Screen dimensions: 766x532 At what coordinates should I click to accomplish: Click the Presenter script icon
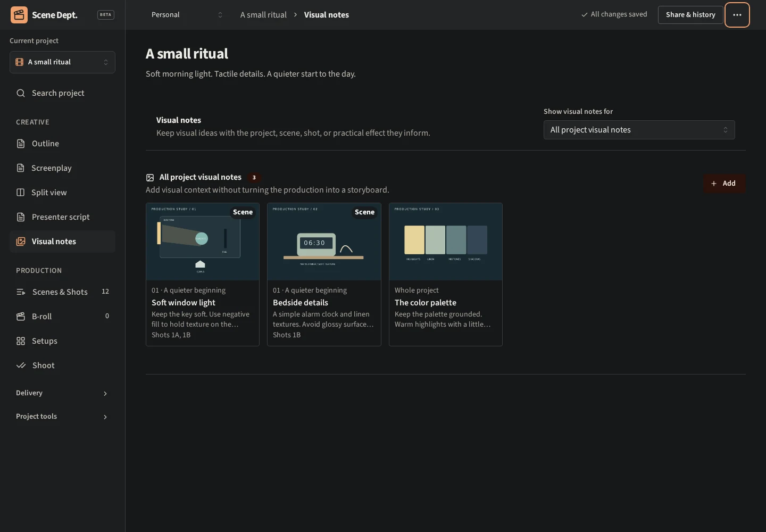[21, 217]
